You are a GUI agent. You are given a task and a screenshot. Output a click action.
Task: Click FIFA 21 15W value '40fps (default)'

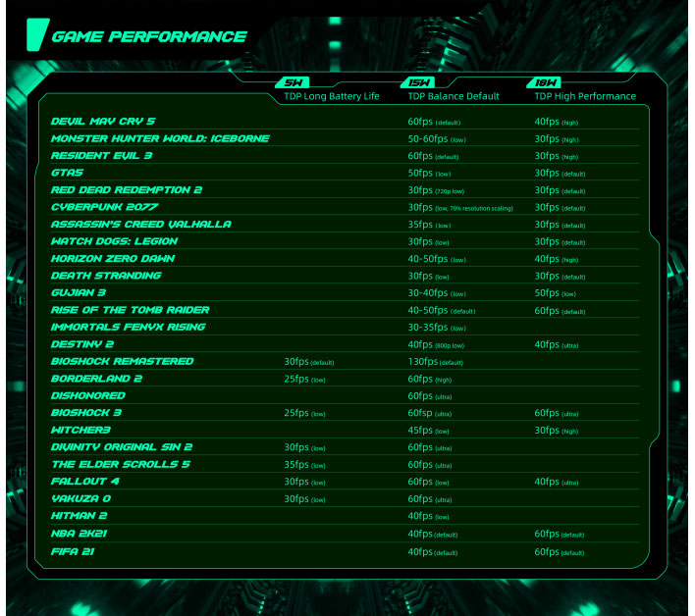433,552
